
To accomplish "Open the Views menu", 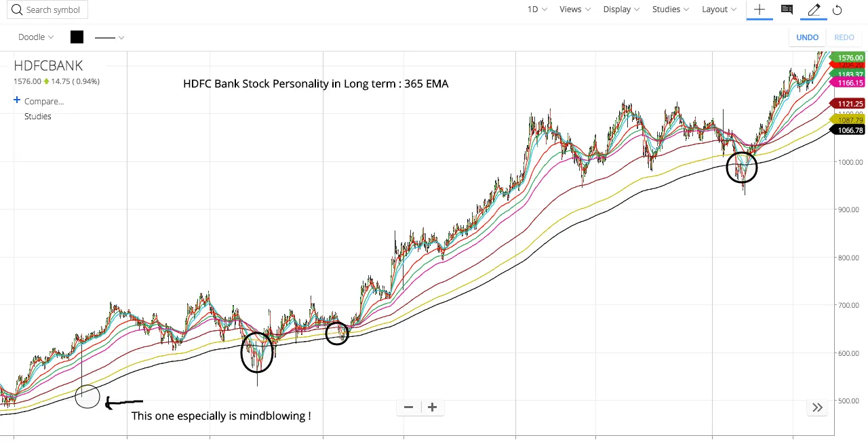I will pos(574,9).
